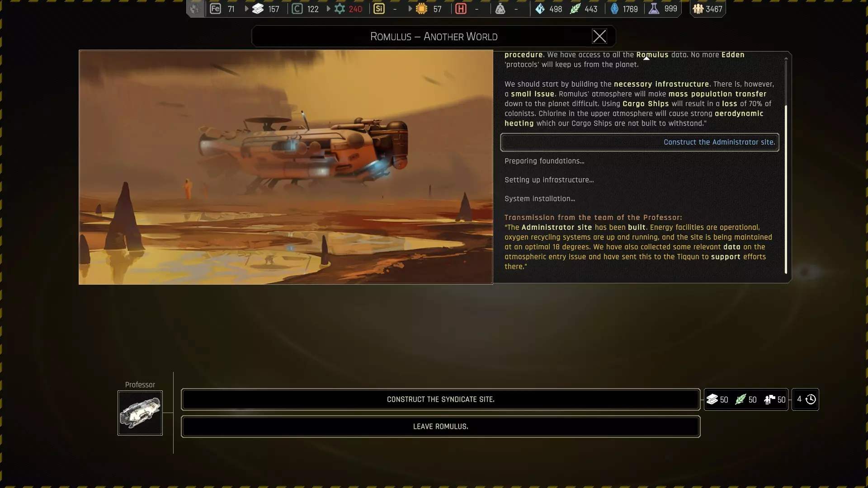The height and width of the screenshot is (488, 868).
Task: Expand the Silicon to chips conversion arrow
Action: pyautogui.click(x=410, y=9)
